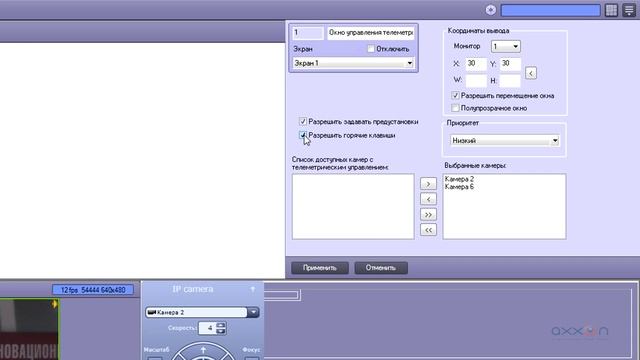Click the up arrow on PTZ joystick
640x360 pixels.
203,350
